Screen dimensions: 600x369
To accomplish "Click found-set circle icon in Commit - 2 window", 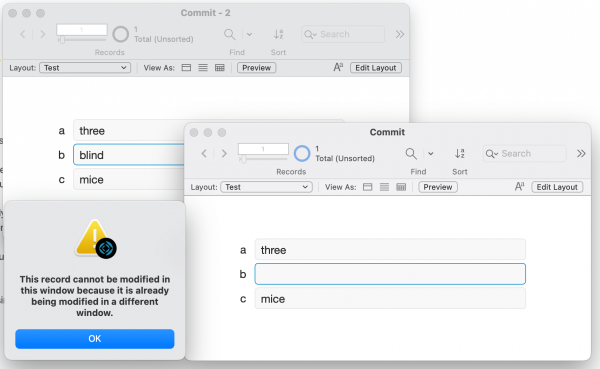I will pos(121,34).
